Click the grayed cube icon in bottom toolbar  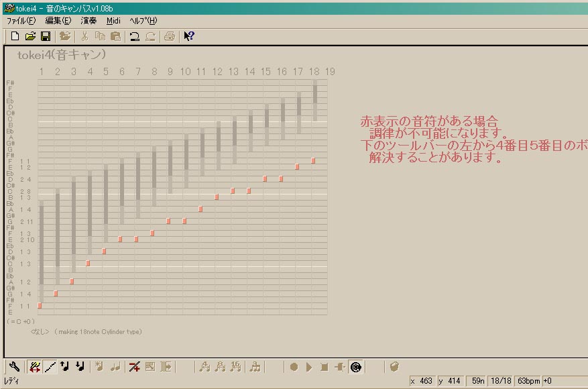click(394, 366)
